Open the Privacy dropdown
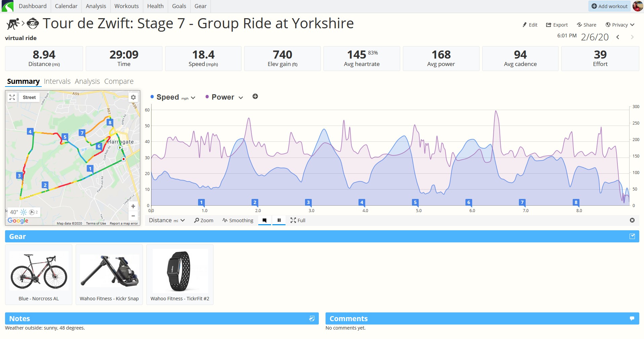The image size is (644, 339). pos(620,25)
